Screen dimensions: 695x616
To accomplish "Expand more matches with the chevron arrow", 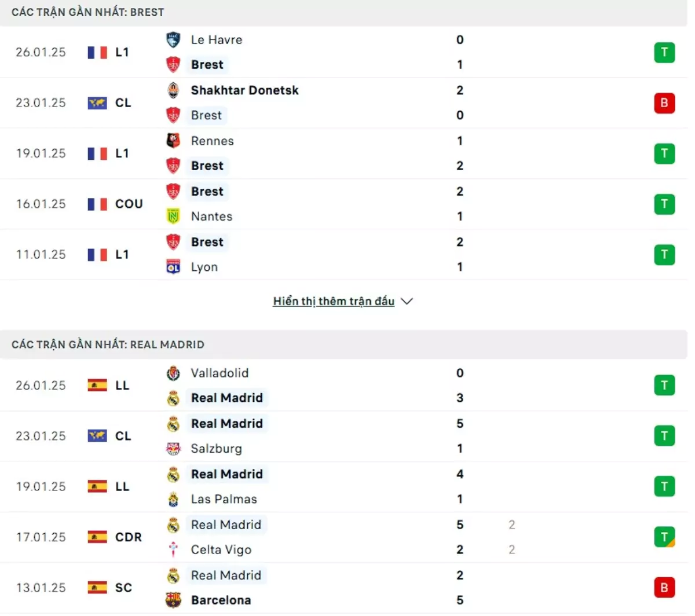I will [407, 302].
